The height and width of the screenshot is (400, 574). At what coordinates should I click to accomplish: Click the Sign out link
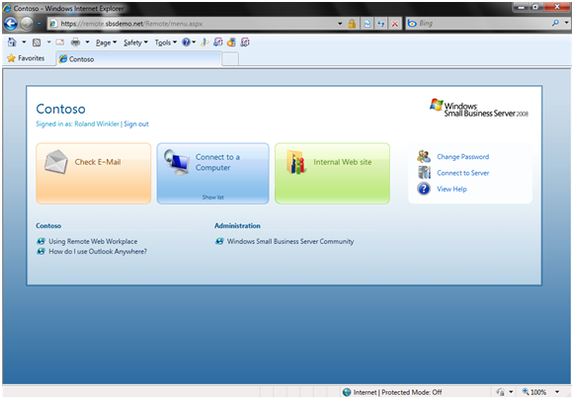pos(136,124)
